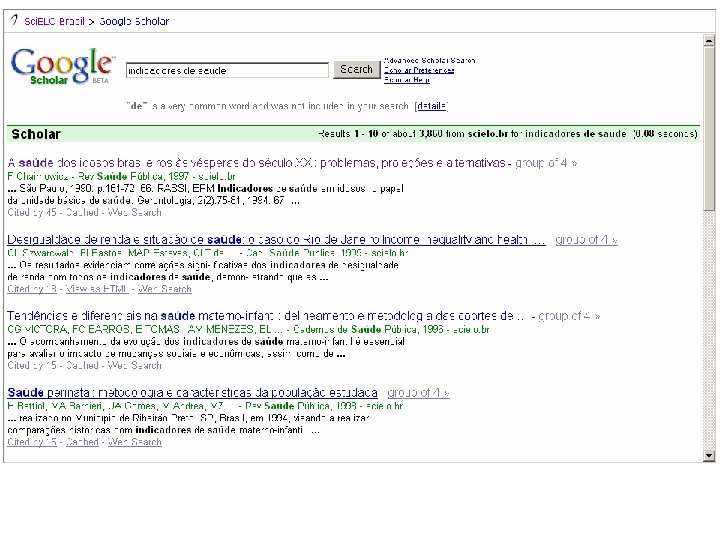Open 'Cited by' link under Desigualdade result
The image size is (720, 540).
pyautogui.click(x=32, y=289)
